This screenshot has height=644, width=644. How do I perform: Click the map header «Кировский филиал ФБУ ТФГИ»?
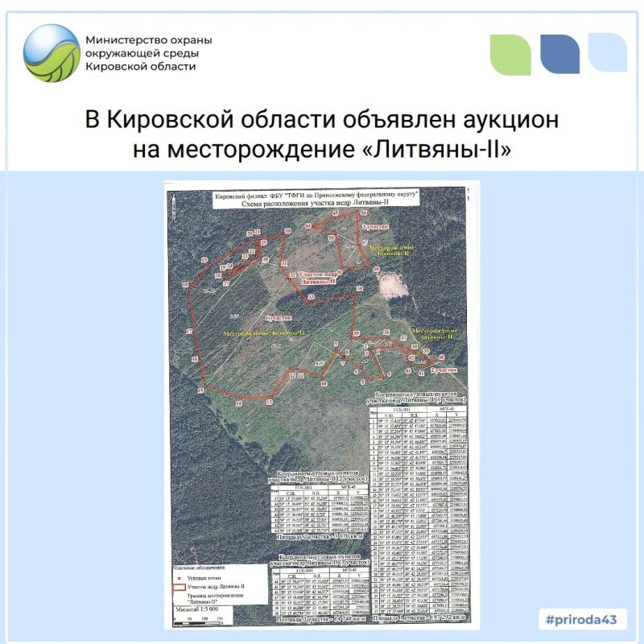tap(316, 196)
